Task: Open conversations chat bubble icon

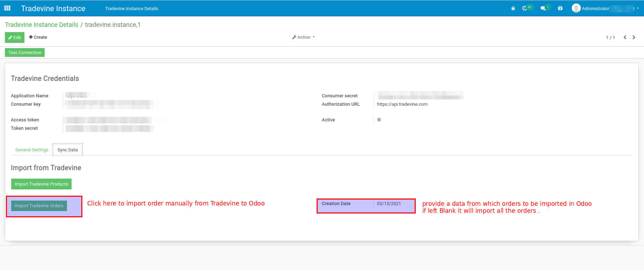Action: pos(545,8)
